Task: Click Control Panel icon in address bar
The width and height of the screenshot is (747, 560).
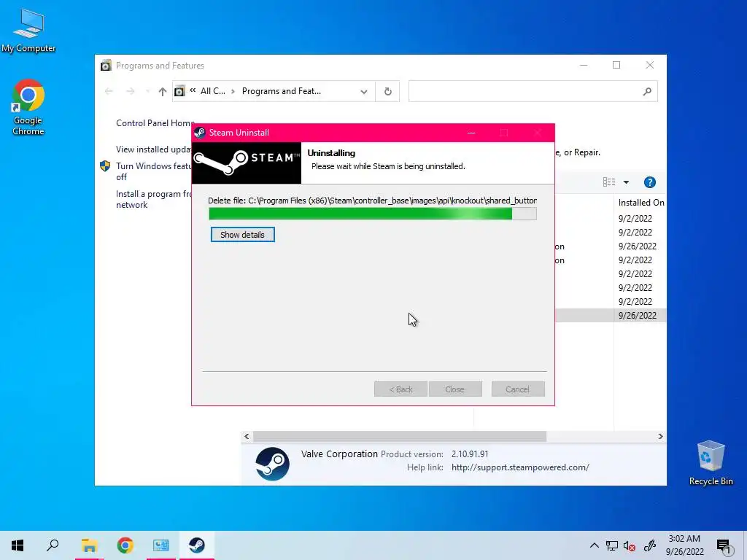Action: pyautogui.click(x=179, y=91)
